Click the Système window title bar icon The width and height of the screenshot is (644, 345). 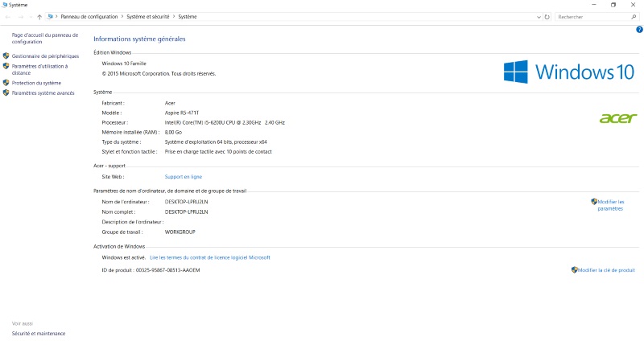(5, 5)
